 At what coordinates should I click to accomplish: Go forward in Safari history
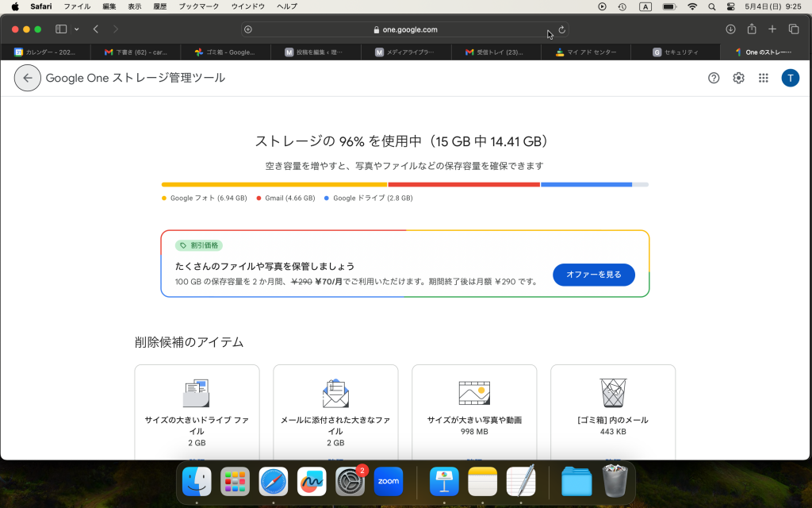pyautogui.click(x=116, y=29)
